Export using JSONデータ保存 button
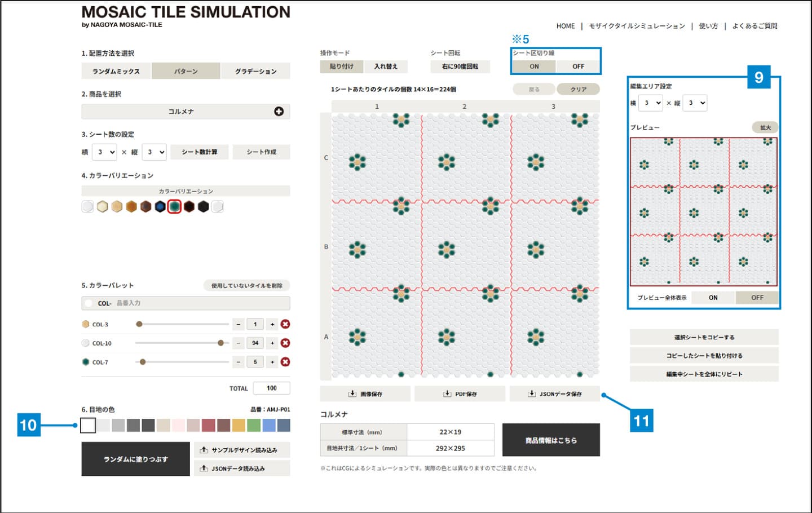The height and width of the screenshot is (513, 812). (x=555, y=394)
